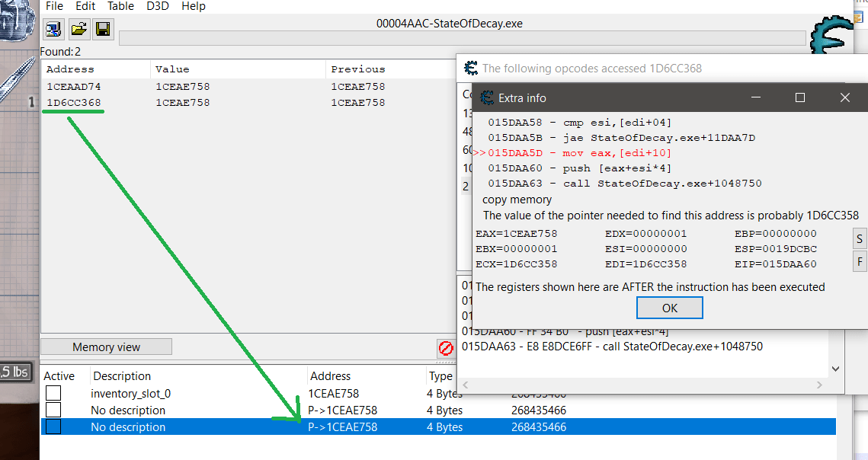The width and height of the screenshot is (868, 460).
Task: Click the open folder toolbar icon
Action: click(x=79, y=29)
